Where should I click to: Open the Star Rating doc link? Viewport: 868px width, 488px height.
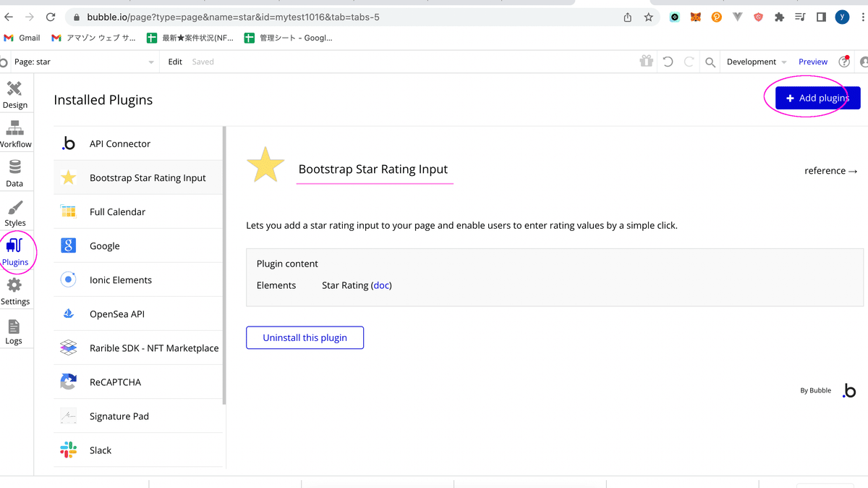381,285
